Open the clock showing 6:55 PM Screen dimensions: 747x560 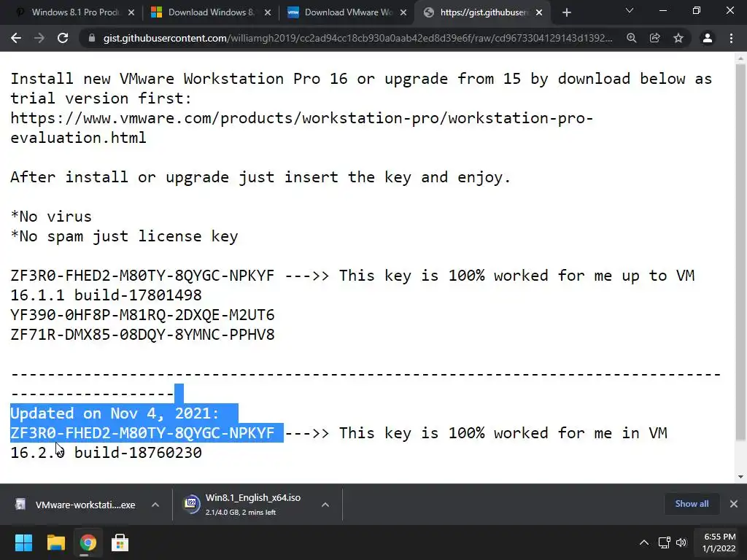719,542
